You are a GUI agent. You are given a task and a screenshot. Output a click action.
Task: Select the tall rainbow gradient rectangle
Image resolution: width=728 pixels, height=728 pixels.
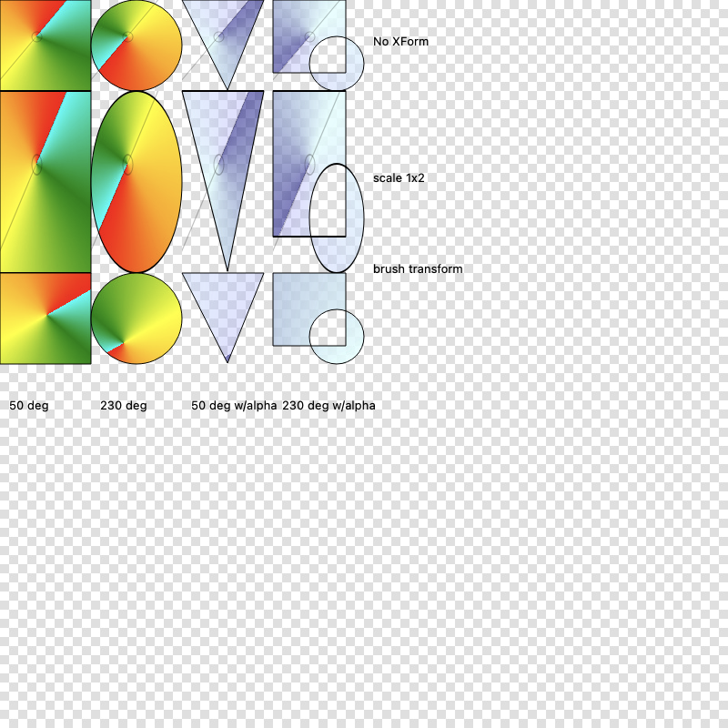[x=45, y=182]
